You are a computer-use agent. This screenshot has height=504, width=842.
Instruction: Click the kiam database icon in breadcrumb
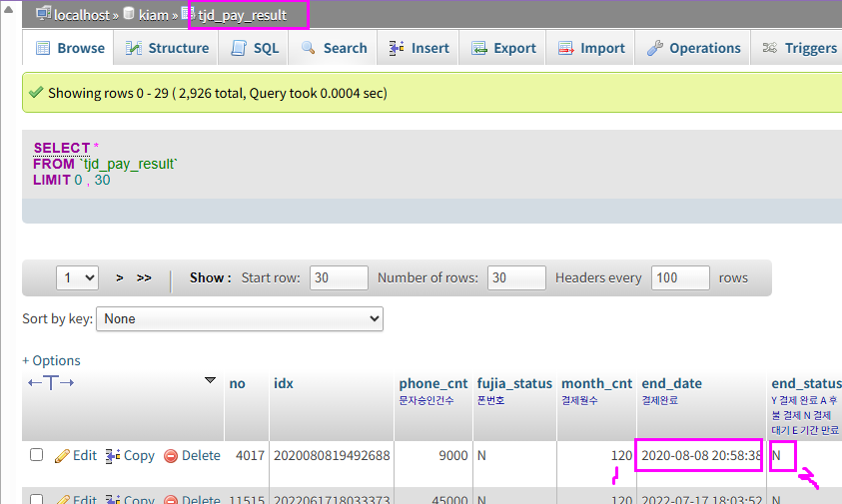coord(129,15)
